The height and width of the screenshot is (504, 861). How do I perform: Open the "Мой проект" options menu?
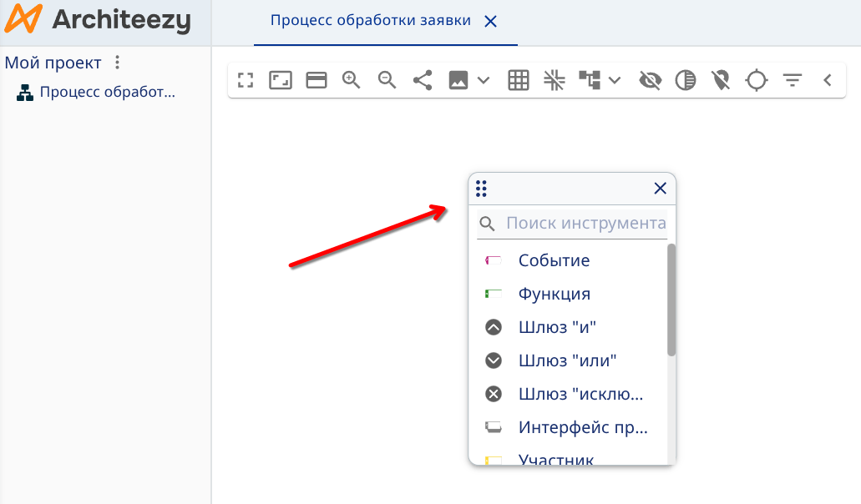pos(117,62)
